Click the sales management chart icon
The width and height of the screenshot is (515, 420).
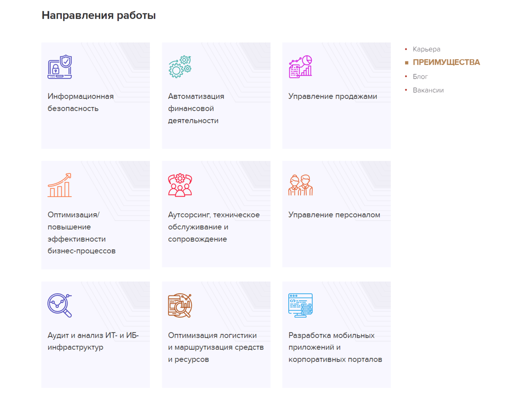point(301,67)
